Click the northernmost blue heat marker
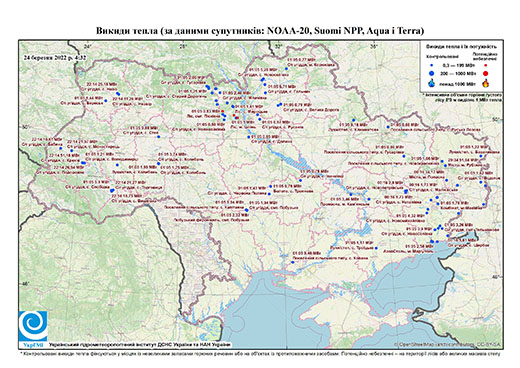Screen dimensions: 520x368 (286, 69)
